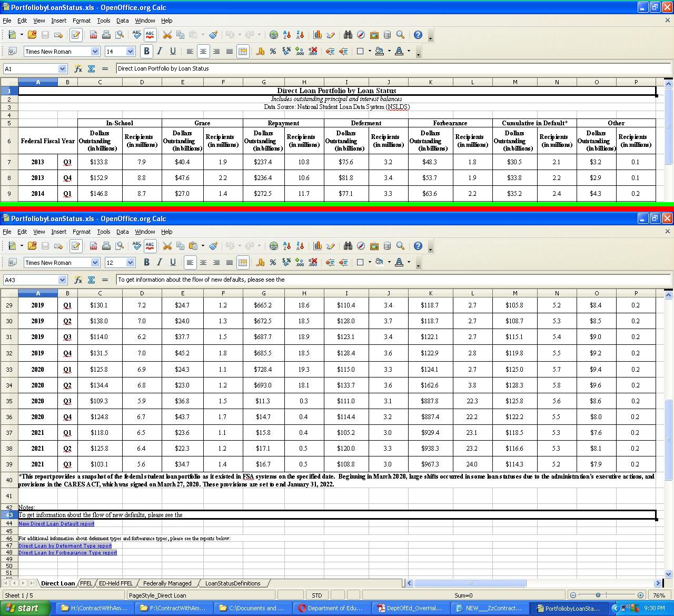Image resolution: width=674 pixels, height=616 pixels.
Task: Open the Data menu in the lower window
Action: click(x=122, y=232)
